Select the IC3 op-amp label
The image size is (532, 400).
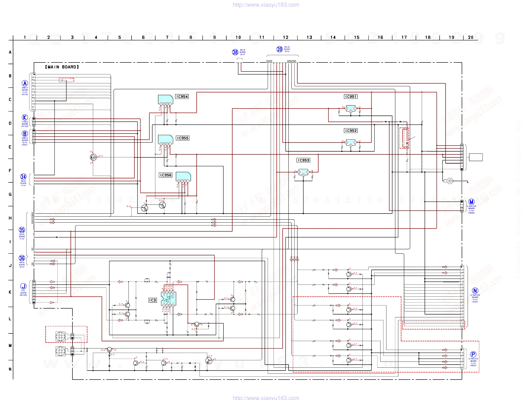click(x=152, y=300)
